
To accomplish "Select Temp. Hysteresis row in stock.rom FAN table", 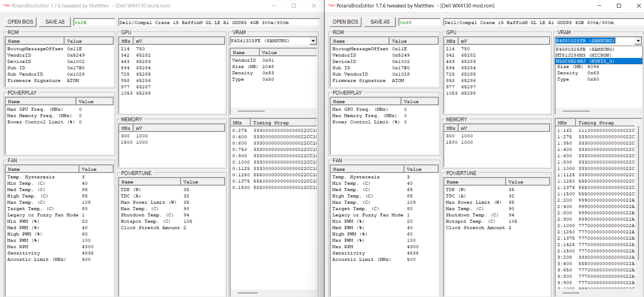I will pyautogui.click(x=60, y=177).
